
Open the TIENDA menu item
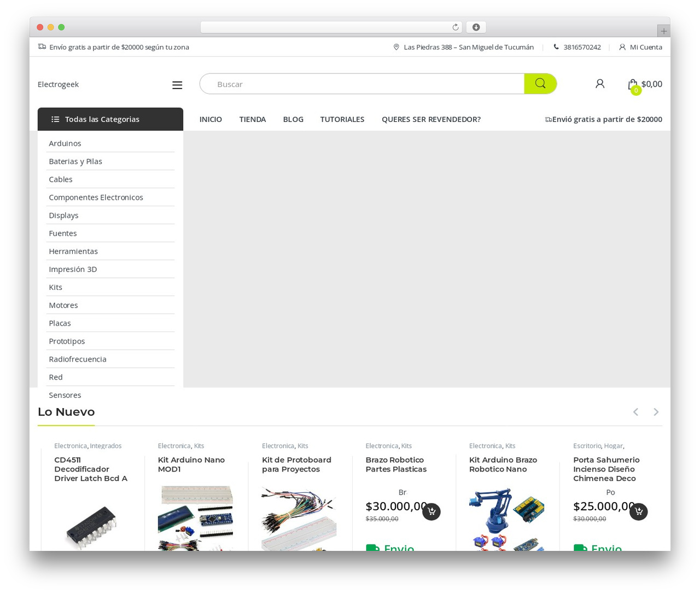[253, 119]
